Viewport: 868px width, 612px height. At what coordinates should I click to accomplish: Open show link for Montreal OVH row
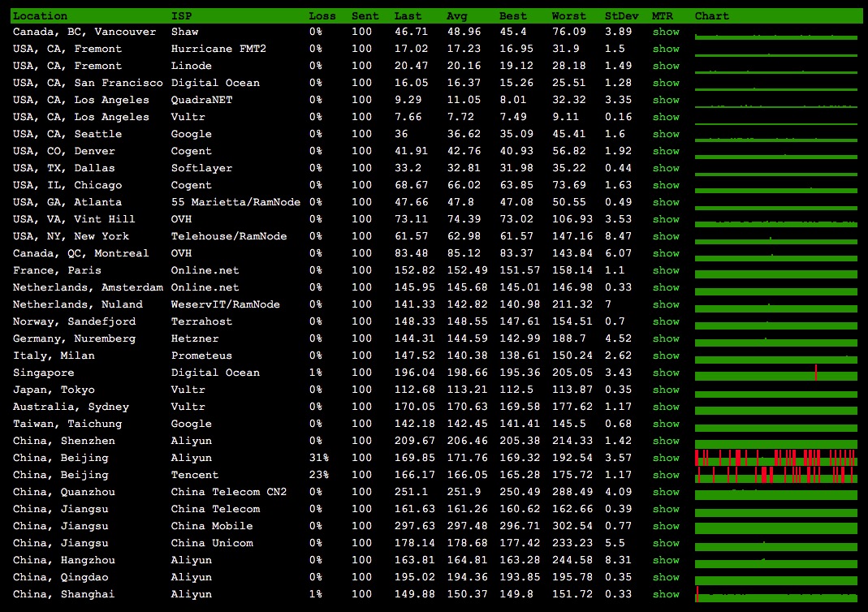pyautogui.click(x=666, y=253)
